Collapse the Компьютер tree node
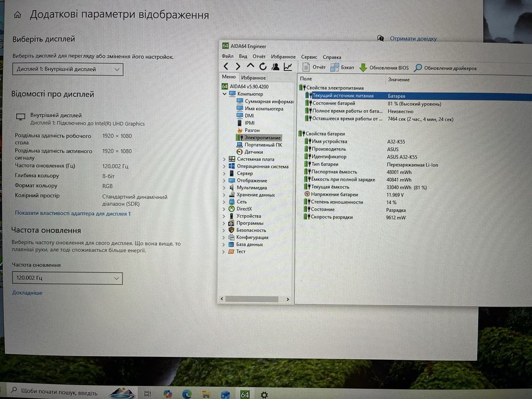 [224, 94]
